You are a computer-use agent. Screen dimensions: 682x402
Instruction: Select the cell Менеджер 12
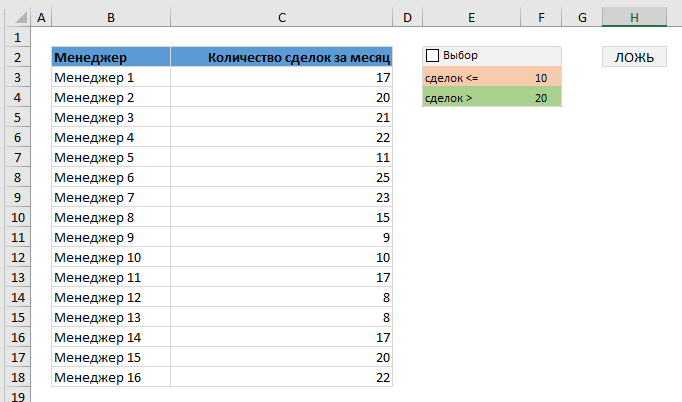point(111,297)
